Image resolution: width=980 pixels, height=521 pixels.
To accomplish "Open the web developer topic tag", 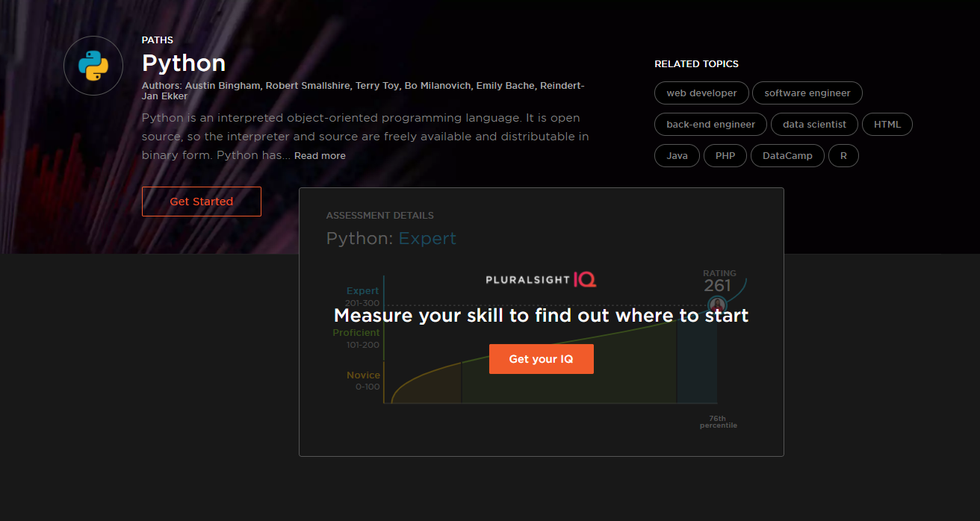I will 702,93.
